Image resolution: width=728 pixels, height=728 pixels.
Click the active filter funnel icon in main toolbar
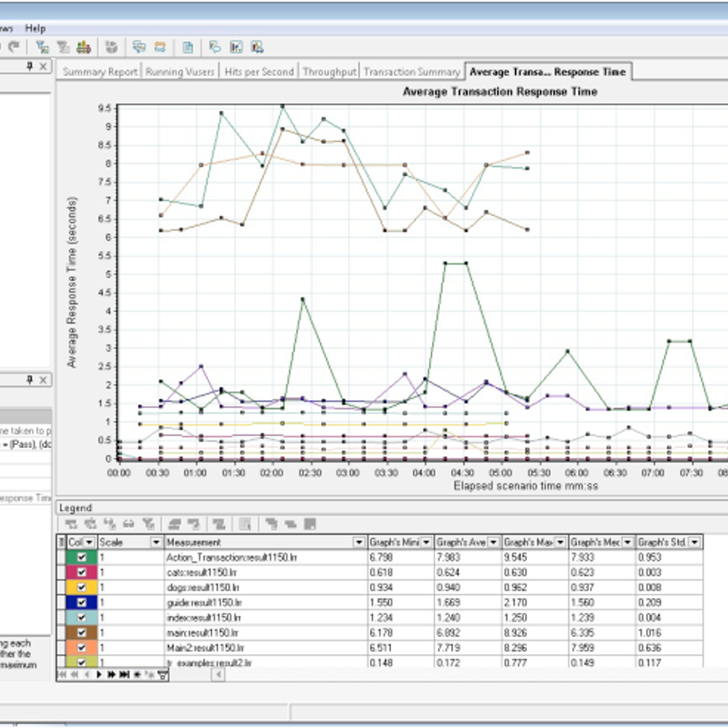pyautogui.click(x=42, y=47)
